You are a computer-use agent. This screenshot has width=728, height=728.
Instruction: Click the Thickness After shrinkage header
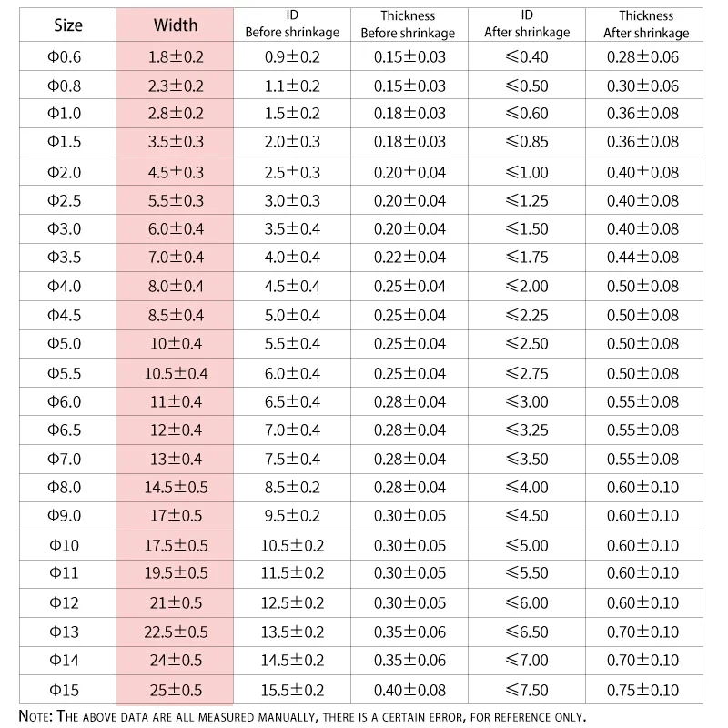click(x=644, y=25)
